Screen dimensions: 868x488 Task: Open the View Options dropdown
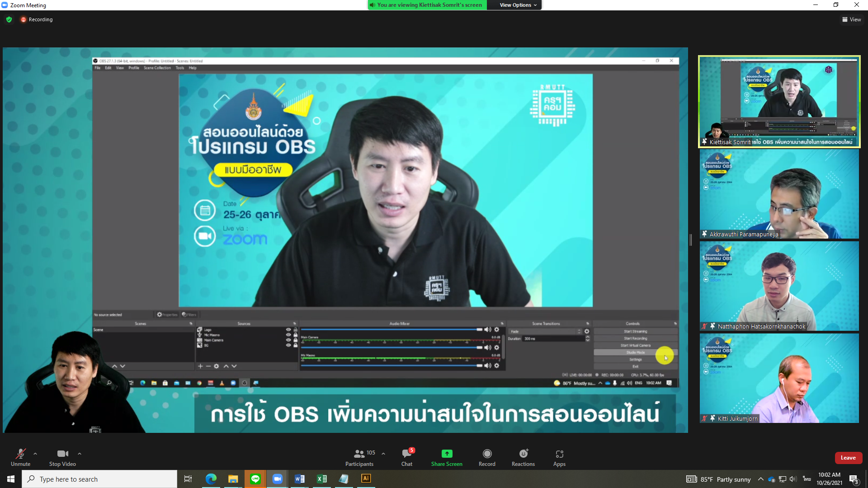pos(518,5)
